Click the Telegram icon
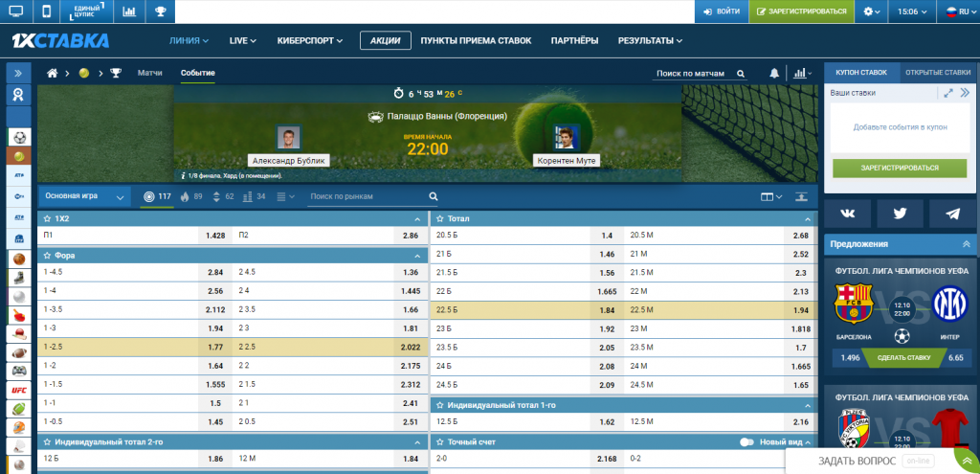The width and height of the screenshot is (980, 474). tap(952, 214)
